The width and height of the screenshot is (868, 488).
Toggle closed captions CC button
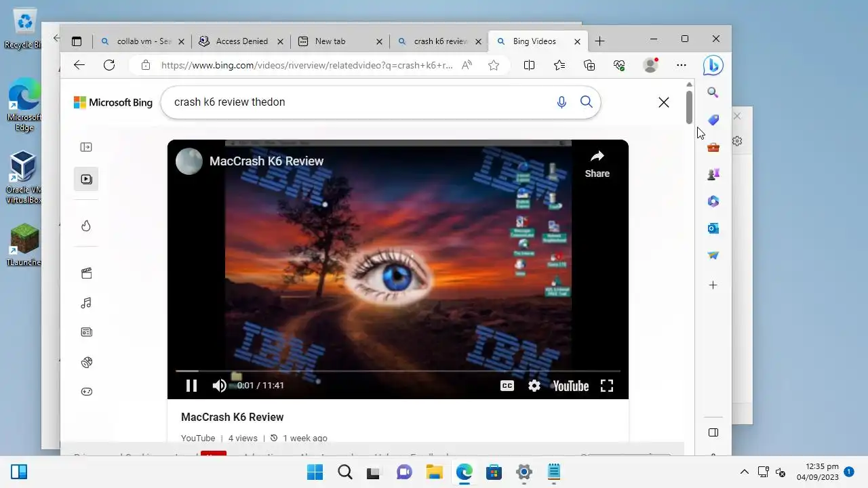pos(507,386)
